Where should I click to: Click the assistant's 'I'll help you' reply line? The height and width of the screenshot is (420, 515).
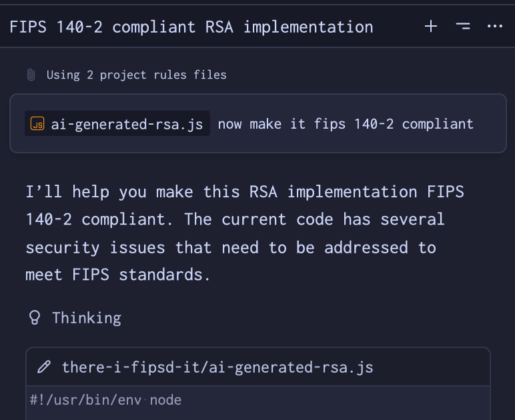pyautogui.click(x=244, y=192)
